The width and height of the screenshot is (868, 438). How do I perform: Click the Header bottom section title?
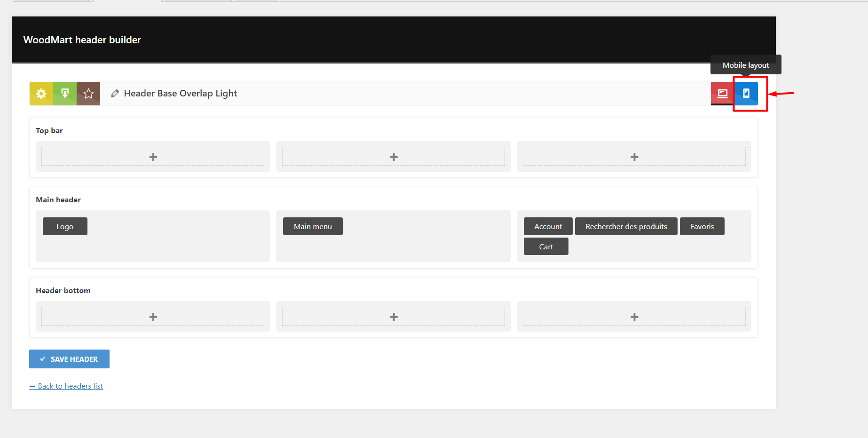pos(63,290)
